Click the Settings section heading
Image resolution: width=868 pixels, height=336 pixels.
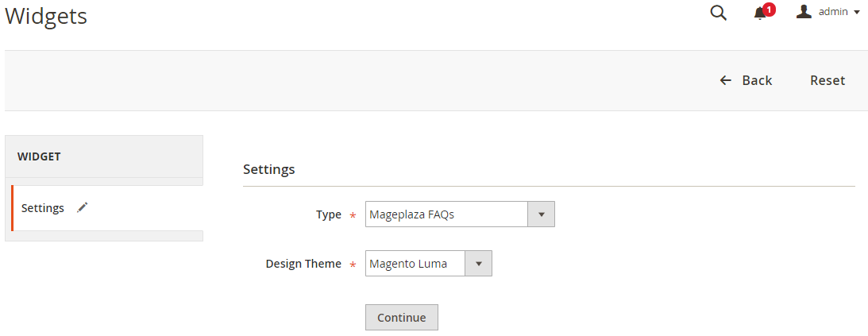268,169
